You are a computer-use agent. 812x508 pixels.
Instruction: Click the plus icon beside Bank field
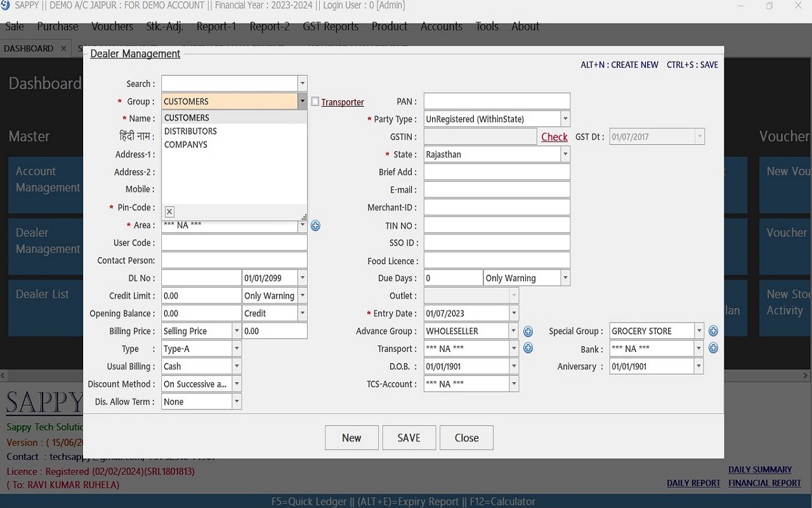pos(713,348)
